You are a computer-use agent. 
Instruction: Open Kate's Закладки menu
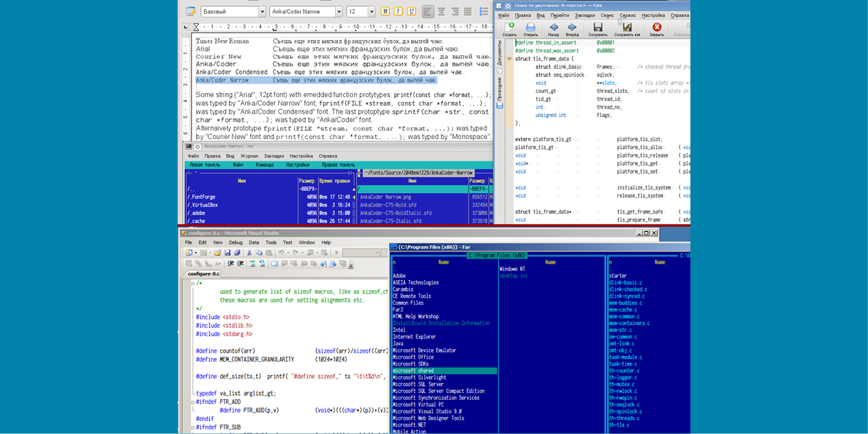(584, 15)
